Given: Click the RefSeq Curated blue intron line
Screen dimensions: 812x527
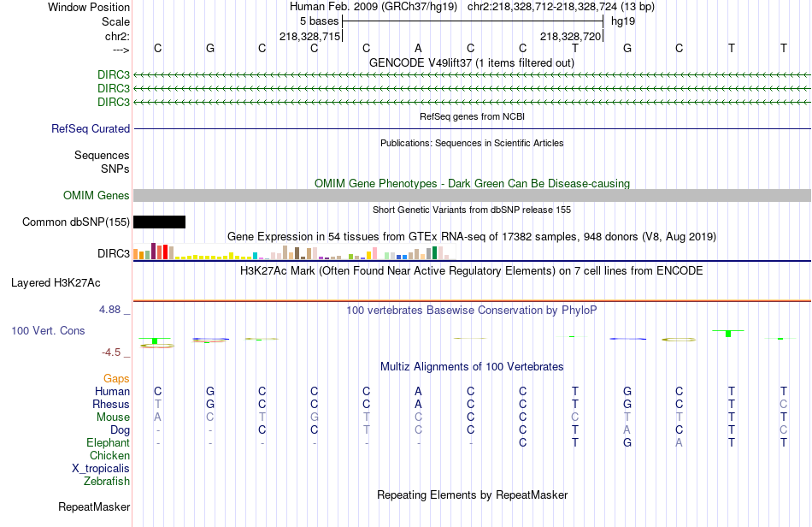Looking at the screenshot, I should point(472,128).
